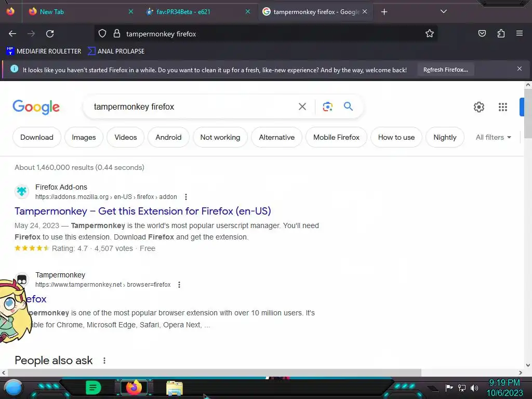Open the Pocket save icon

click(x=482, y=34)
